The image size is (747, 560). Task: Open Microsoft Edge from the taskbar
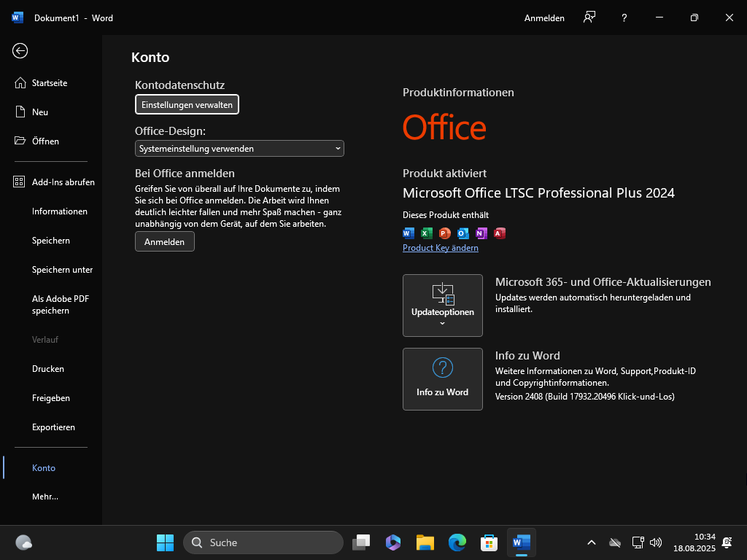point(457,542)
